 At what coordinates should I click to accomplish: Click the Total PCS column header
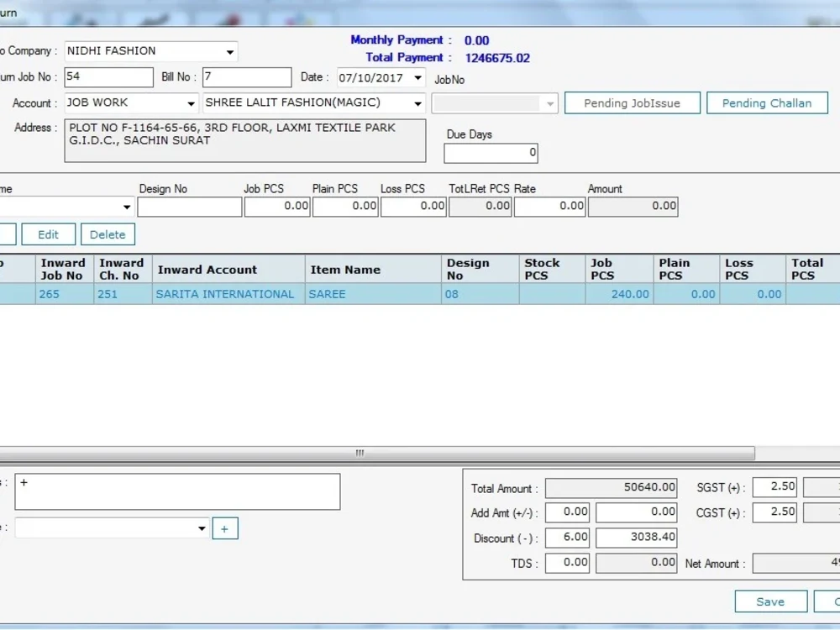pyautogui.click(x=813, y=269)
